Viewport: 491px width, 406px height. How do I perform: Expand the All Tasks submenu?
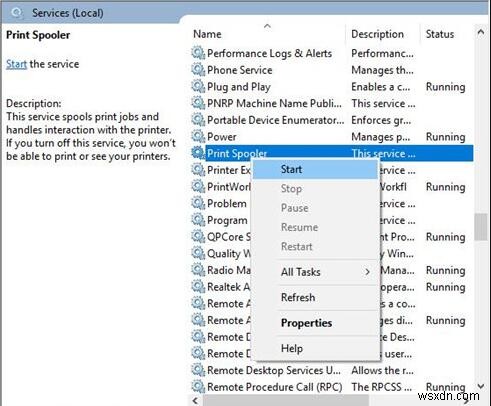pyautogui.click(x=315, y=272)
